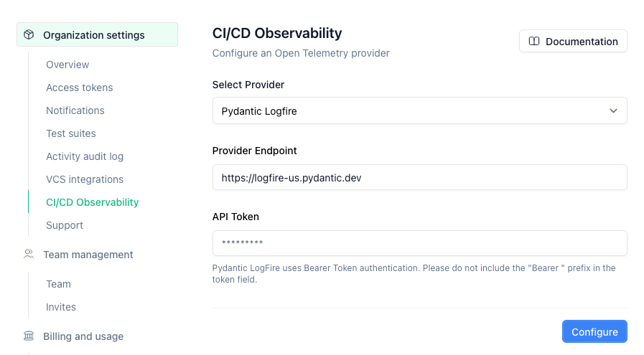Click the Documentation book icon
This screenshot has width=644, height=355.
point(534,42)
